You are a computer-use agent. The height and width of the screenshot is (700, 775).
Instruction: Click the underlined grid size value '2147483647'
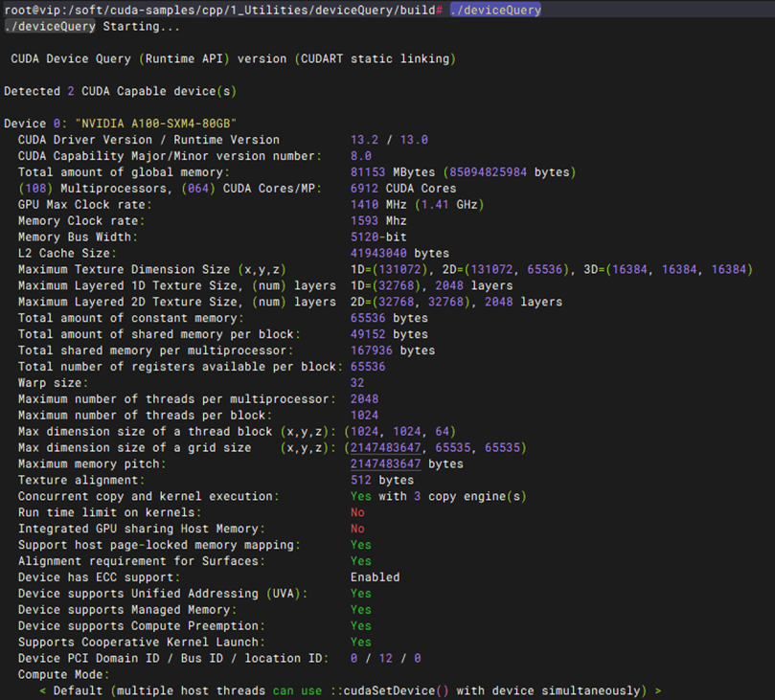pyautogui.click(x=385, y=448)
